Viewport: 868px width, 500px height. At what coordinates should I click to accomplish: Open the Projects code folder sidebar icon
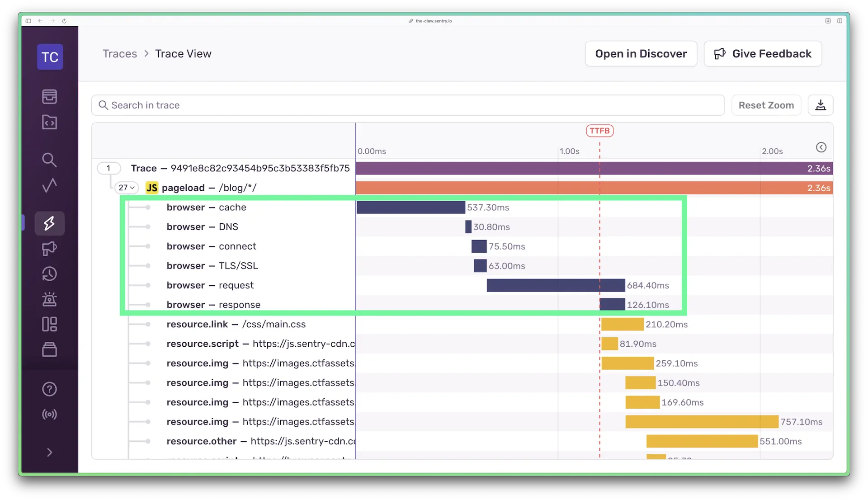point(49,122)
